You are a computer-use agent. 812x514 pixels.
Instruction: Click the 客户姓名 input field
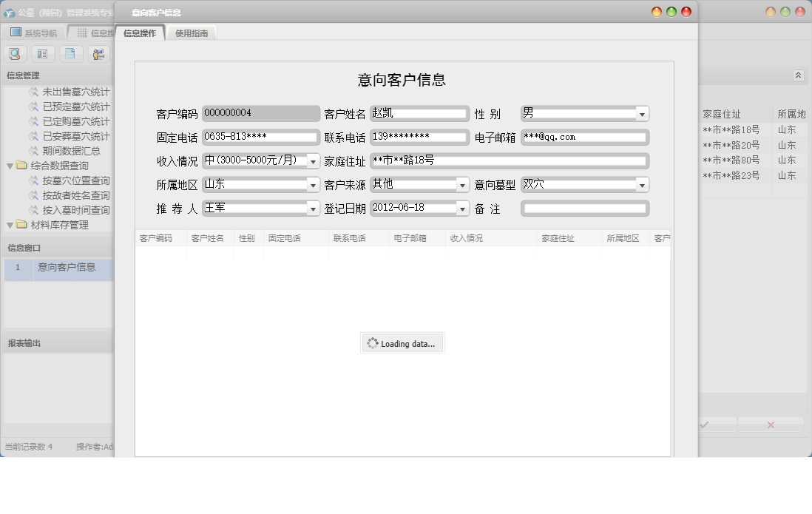(419, 114)
